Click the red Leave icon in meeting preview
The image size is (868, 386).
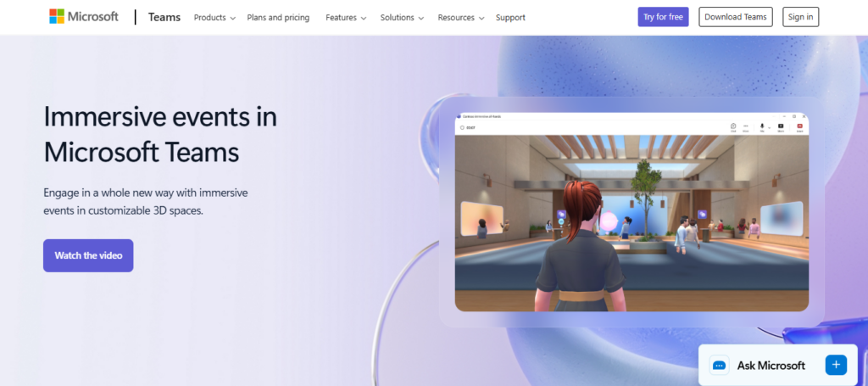click(800, 127)
